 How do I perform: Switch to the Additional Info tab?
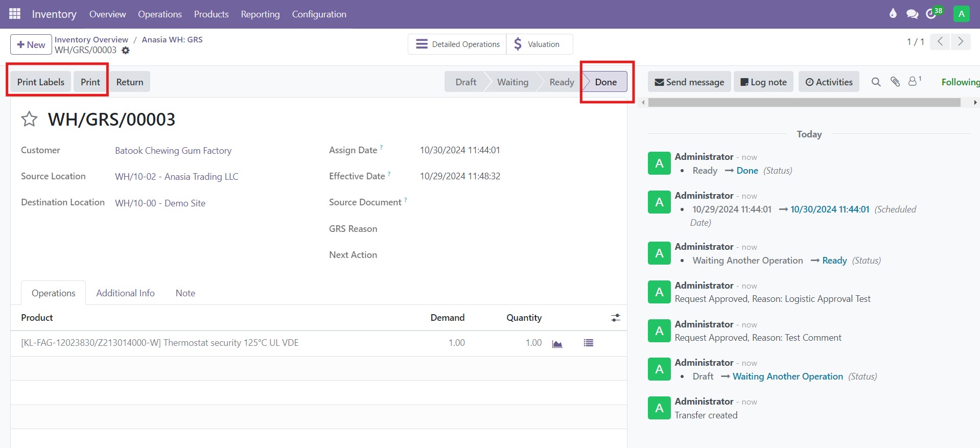pos(125,293)
